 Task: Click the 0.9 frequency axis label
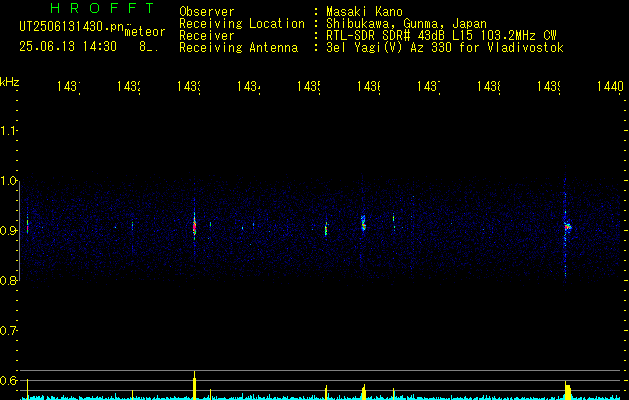pos(8,231)
